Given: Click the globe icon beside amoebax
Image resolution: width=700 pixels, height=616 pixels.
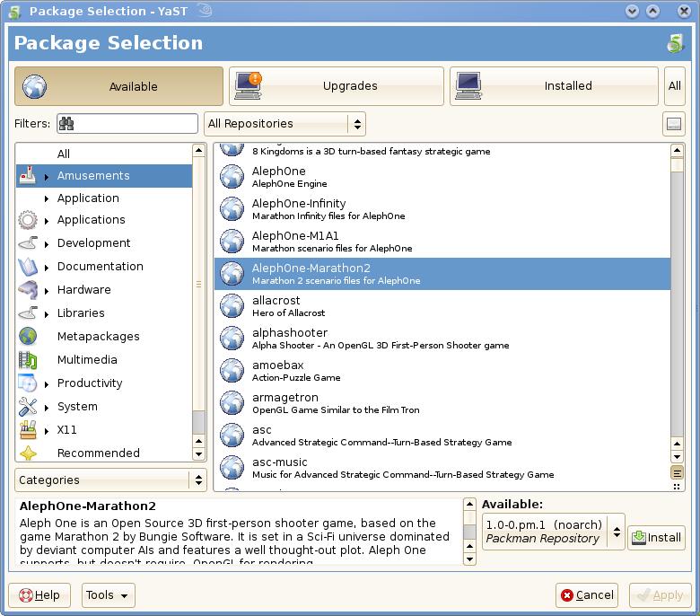Looking at the screenshot, I should 232,370.
